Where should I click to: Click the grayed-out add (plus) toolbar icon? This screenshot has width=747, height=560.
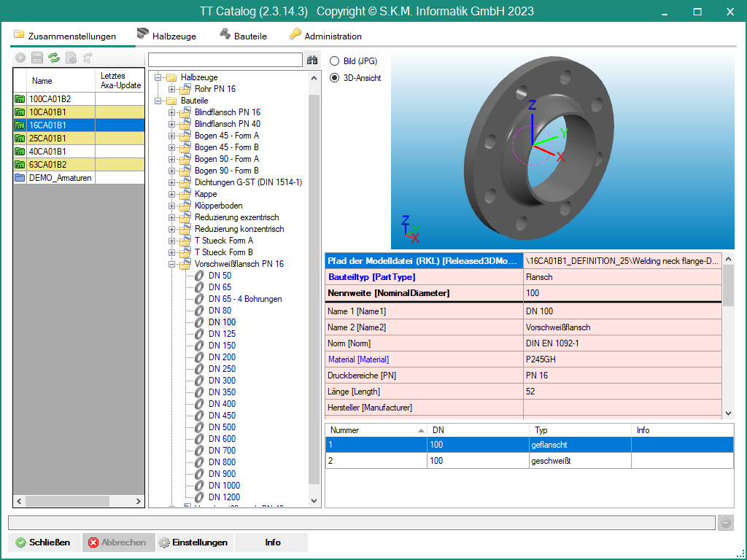tap(20, 58)
